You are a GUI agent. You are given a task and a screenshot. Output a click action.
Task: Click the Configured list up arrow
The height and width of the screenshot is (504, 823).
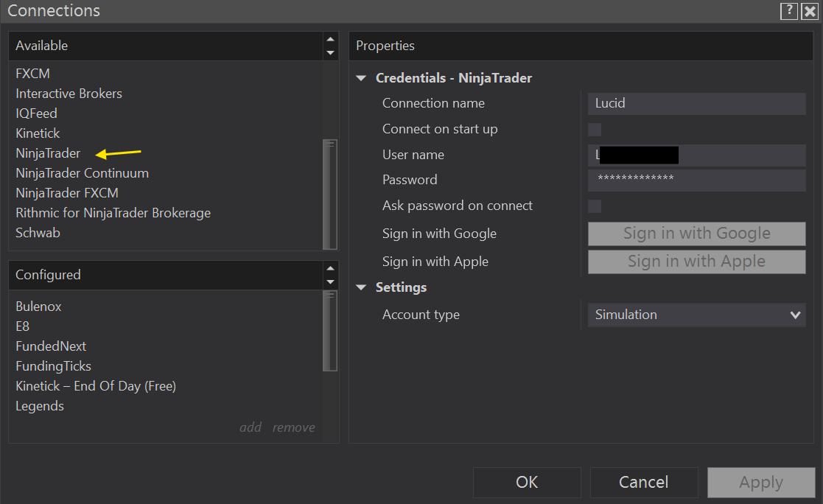330,268
